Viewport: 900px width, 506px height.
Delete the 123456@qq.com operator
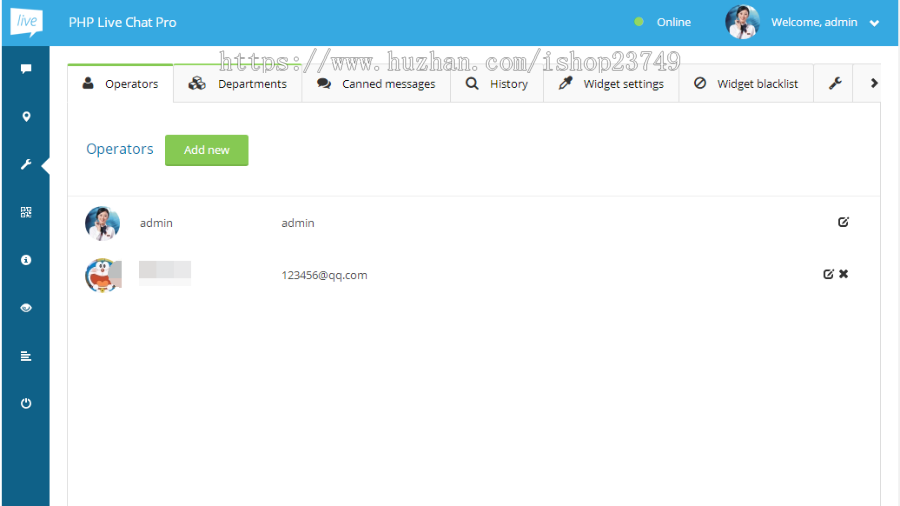point(844,274)
